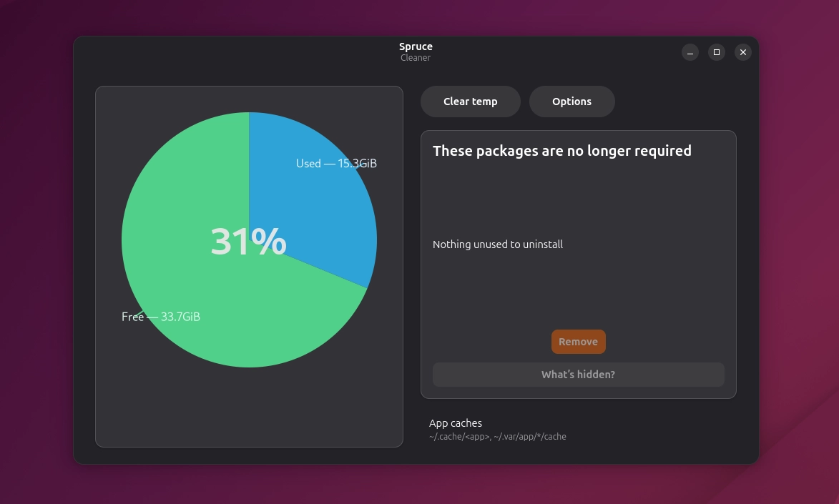
Task: Click the Nothing unused to uninstall message
Action: click(498, 244)
